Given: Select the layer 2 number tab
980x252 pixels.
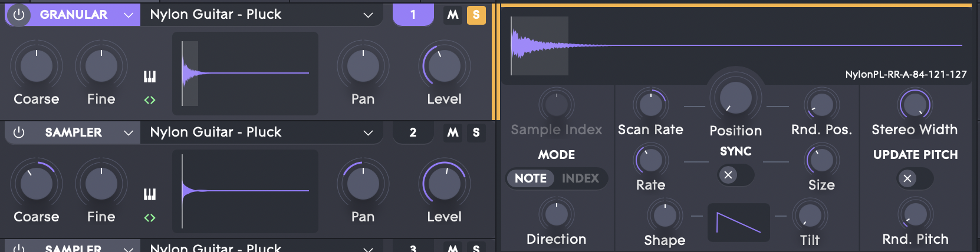Looking at the screenshot, I should (x=413, y=132).
